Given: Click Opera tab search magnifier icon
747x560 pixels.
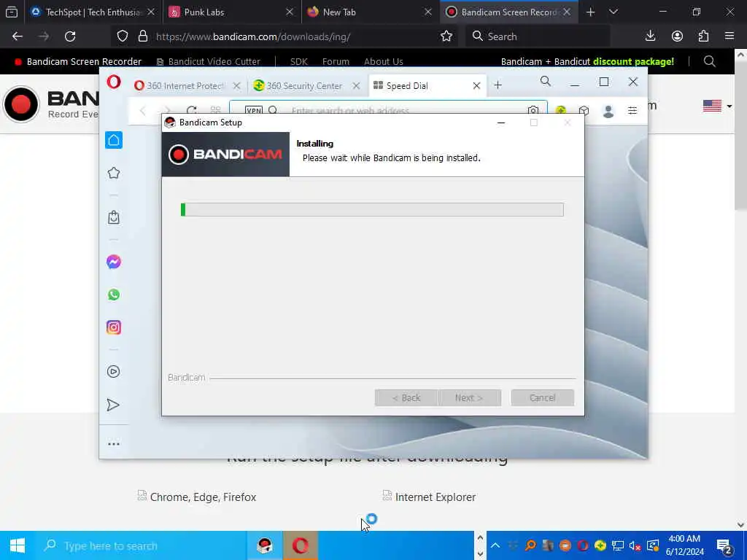Looking at the screenshot, I should click(x=546, y=82).
